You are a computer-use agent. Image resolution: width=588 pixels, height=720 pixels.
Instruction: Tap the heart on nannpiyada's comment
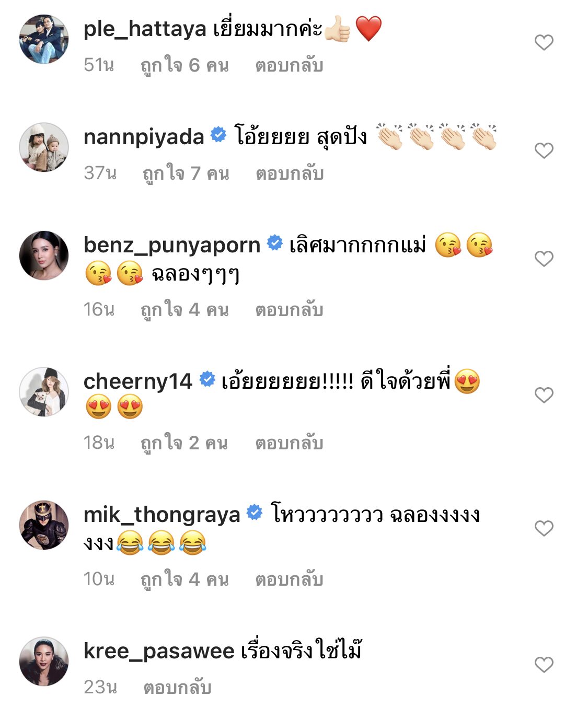coord(544,150)
